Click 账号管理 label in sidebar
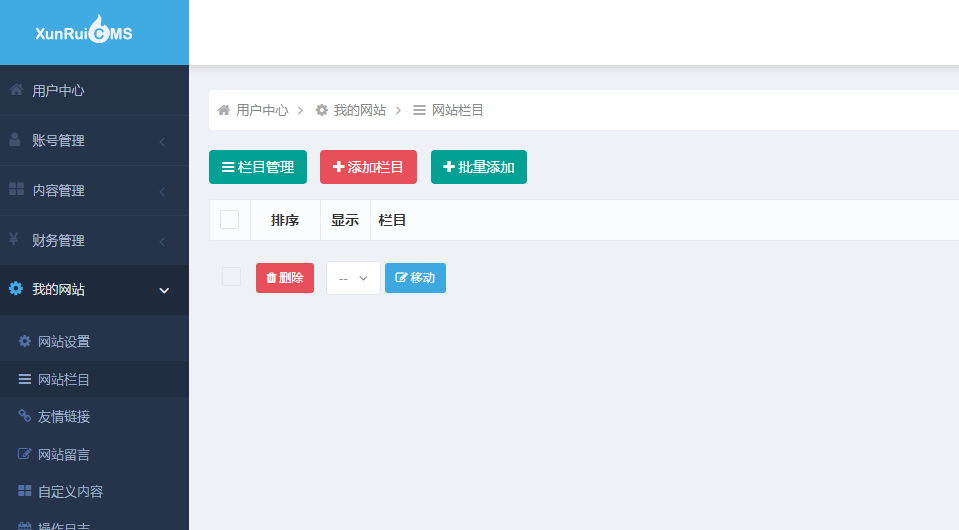 pos(58,141)
